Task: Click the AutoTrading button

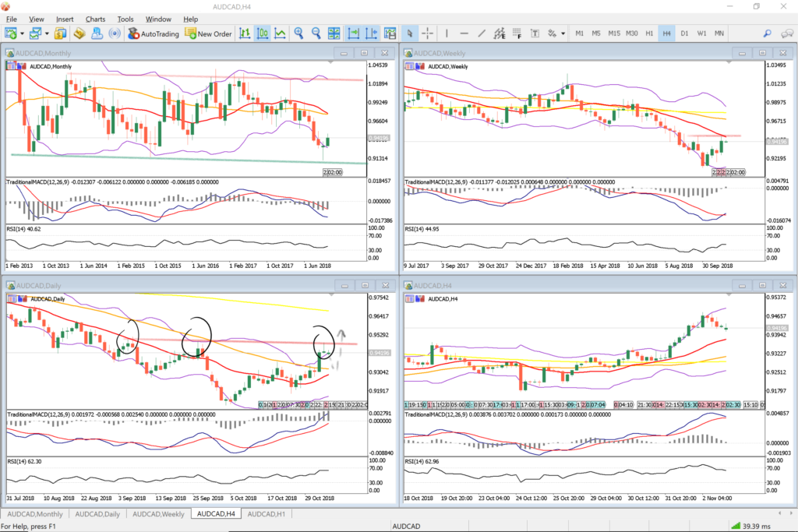Action: pos(154,33)
